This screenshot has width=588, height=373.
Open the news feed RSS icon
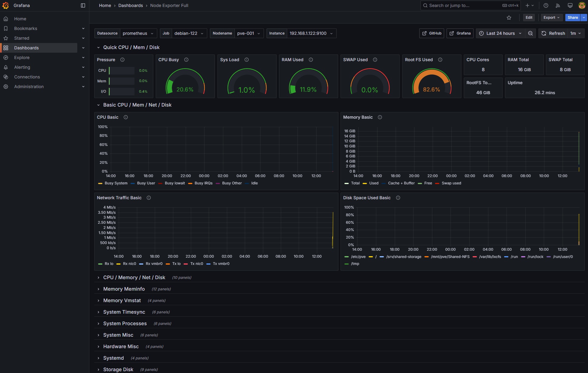[x=558, y=5]
